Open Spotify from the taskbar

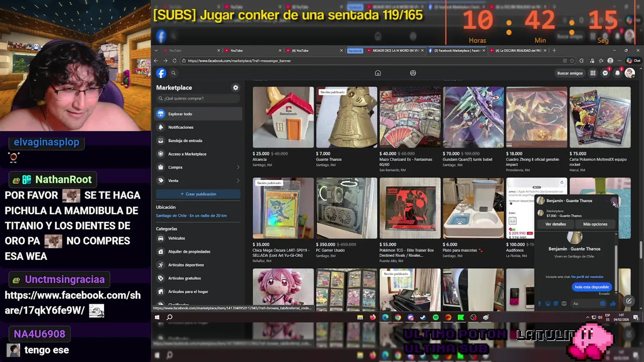click(436, 317)
